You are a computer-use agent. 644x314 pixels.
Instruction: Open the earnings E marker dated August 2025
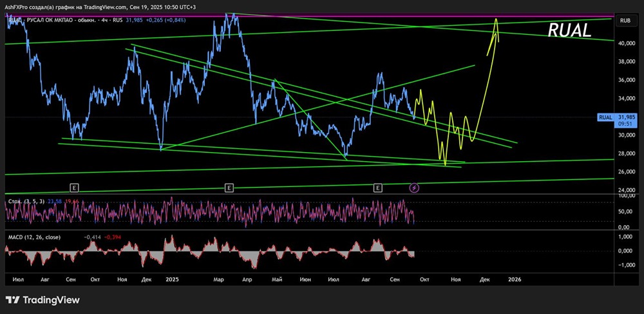pos(378,188)
